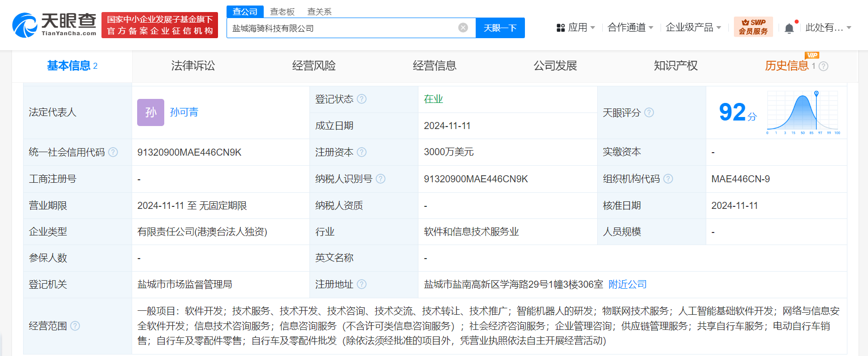
Task: Click help icon beside 天眼评分
Action: click(649, 112)
